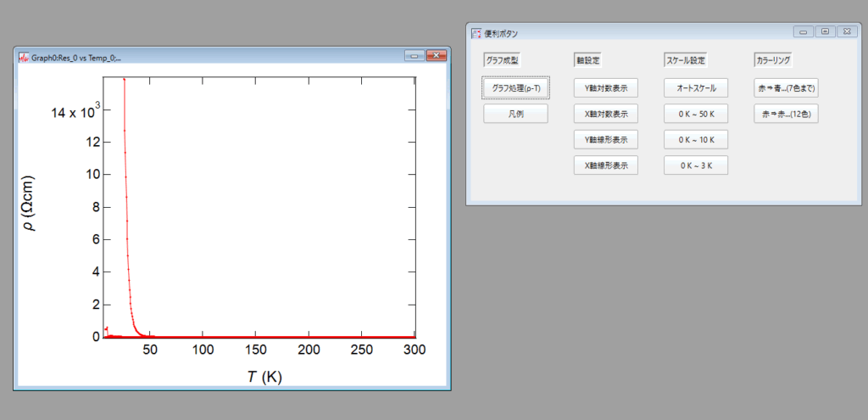Select X軸対数表示 button

click(x=605, y=114)
